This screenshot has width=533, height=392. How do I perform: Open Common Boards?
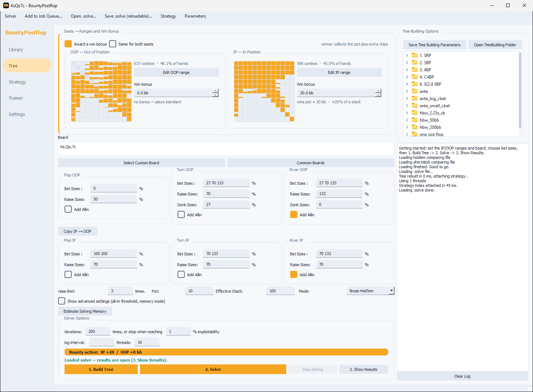coord(311,163)
